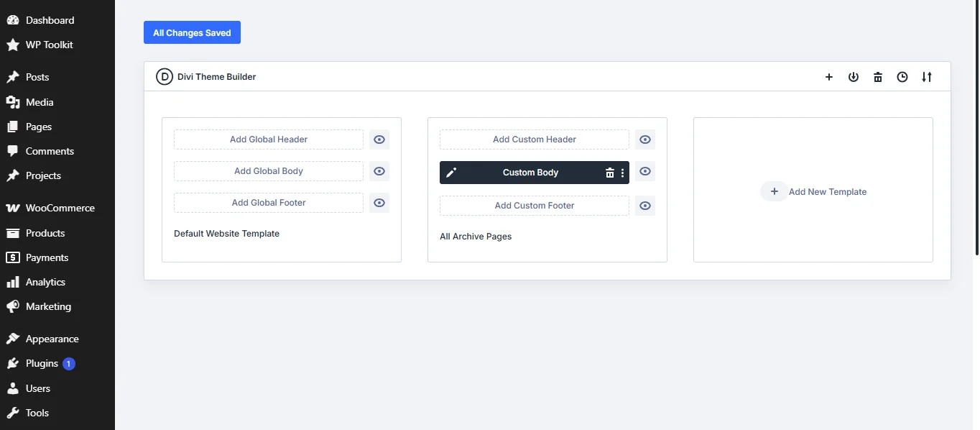The image size is (980, 430).
Task: Toggle visibility of Custom Footer
Action: (x=645, y=206)
